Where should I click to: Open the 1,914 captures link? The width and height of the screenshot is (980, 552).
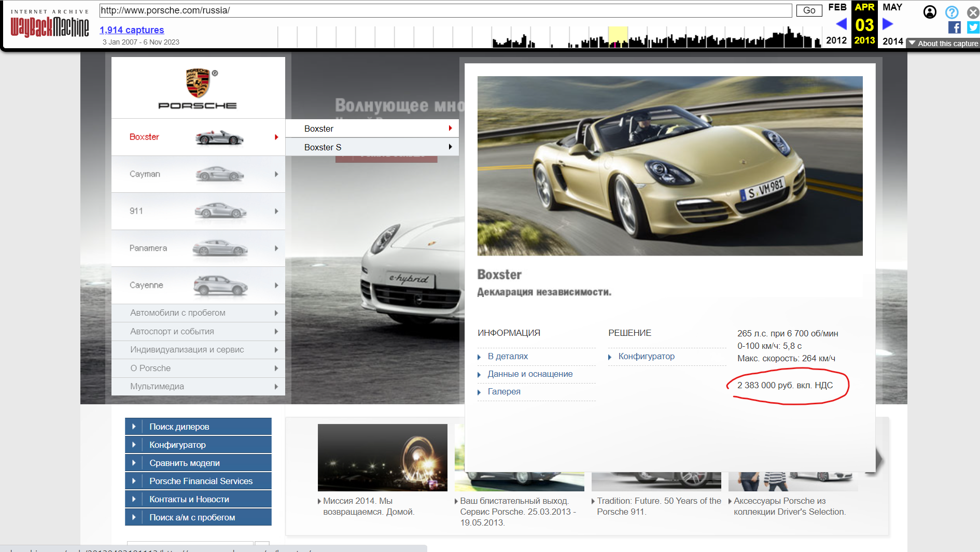132,30
